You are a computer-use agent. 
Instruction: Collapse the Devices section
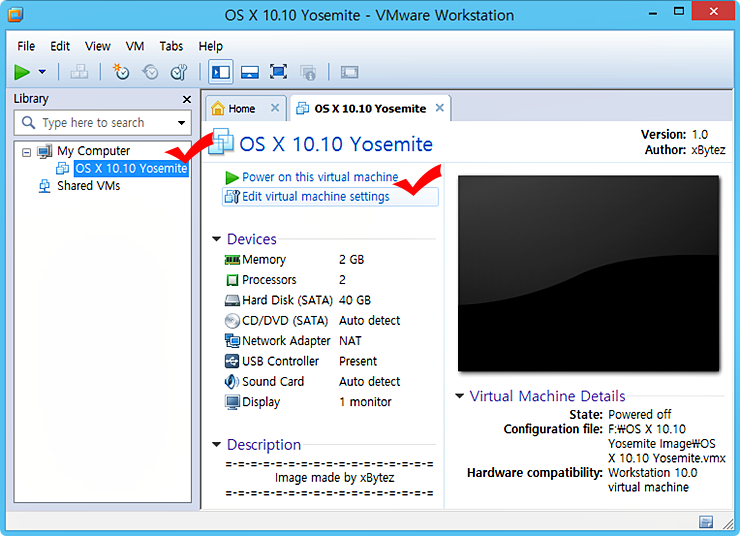pyautogui.click(x=217, y=239)
